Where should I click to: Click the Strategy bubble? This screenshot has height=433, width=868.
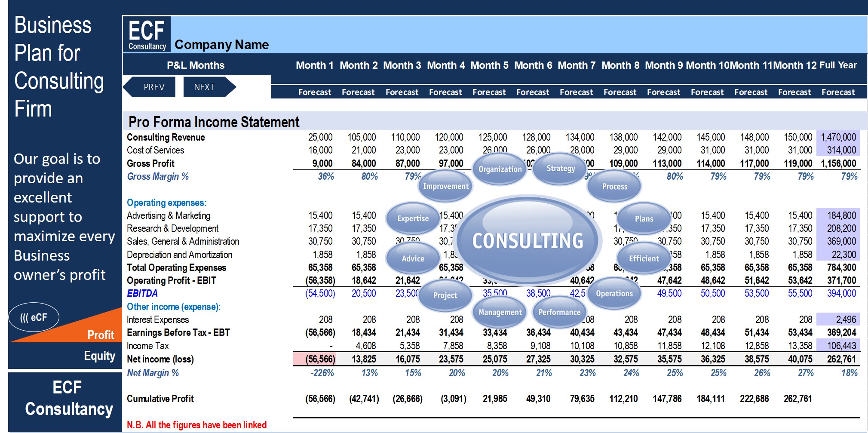click(x=561, y=168)
